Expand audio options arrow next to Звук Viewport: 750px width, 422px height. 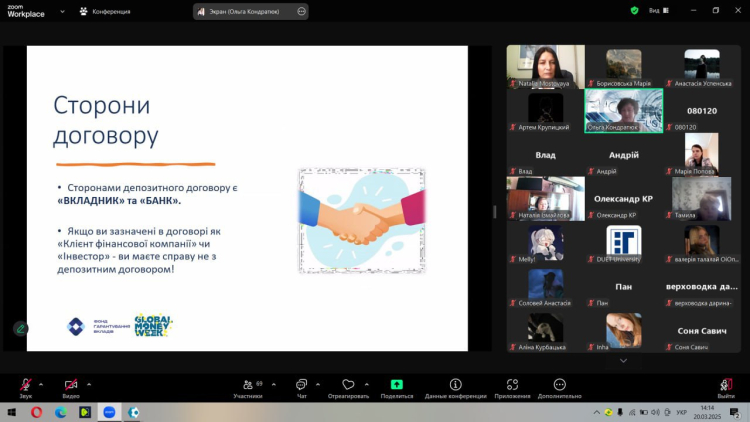41,382
